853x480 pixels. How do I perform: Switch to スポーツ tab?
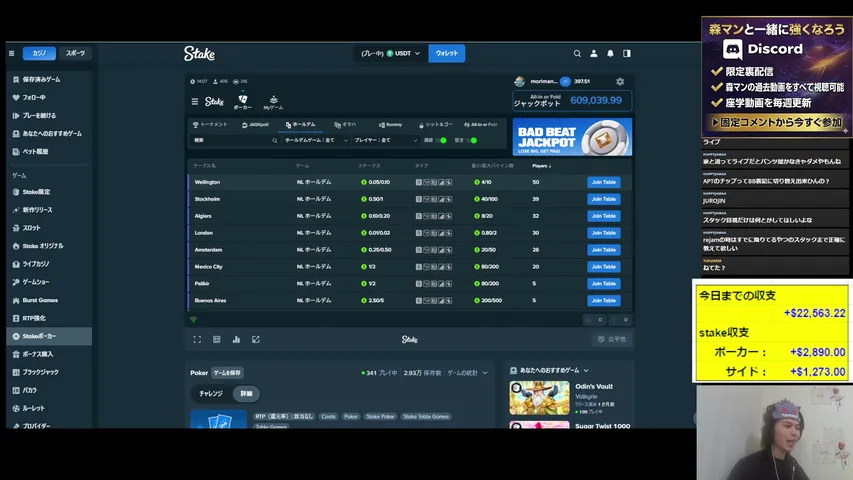(75, 53)
